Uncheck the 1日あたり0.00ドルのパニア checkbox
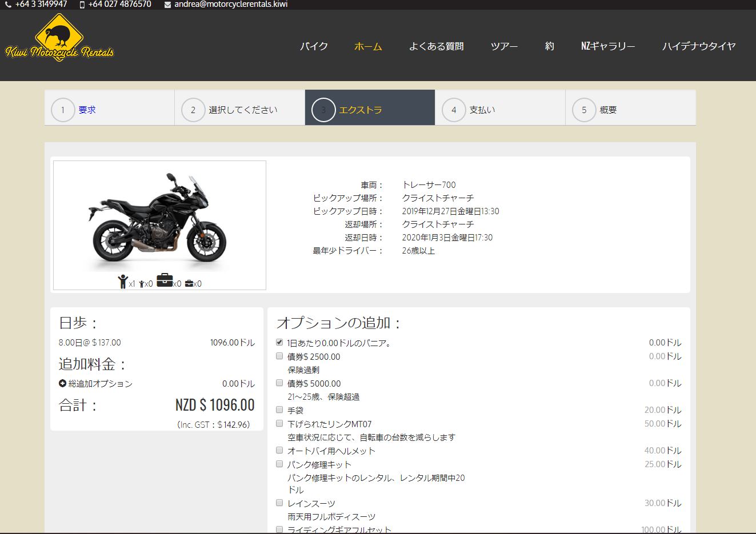The height and width of the screenshot is (534, 756). point(279,342)
